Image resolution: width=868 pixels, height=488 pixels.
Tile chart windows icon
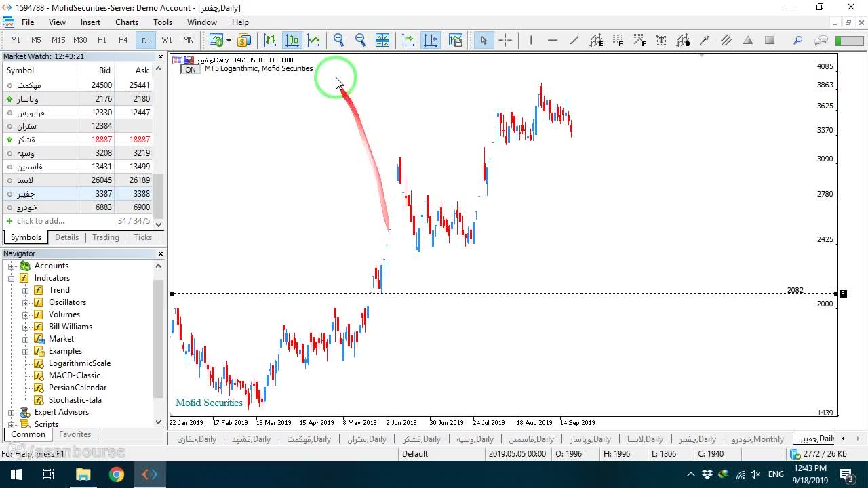pyautogui.click(x=382, y=40)
